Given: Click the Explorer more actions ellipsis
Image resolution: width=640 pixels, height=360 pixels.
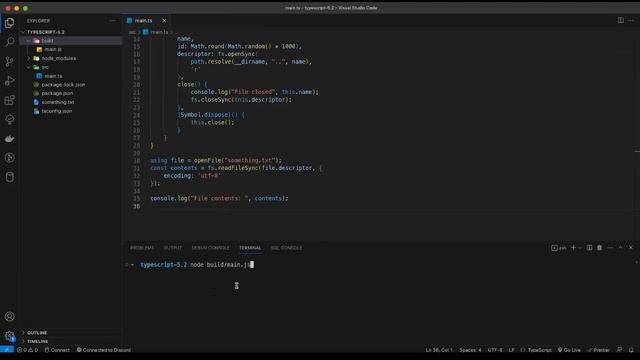Looking at the screenshot, I should (112, 20).
